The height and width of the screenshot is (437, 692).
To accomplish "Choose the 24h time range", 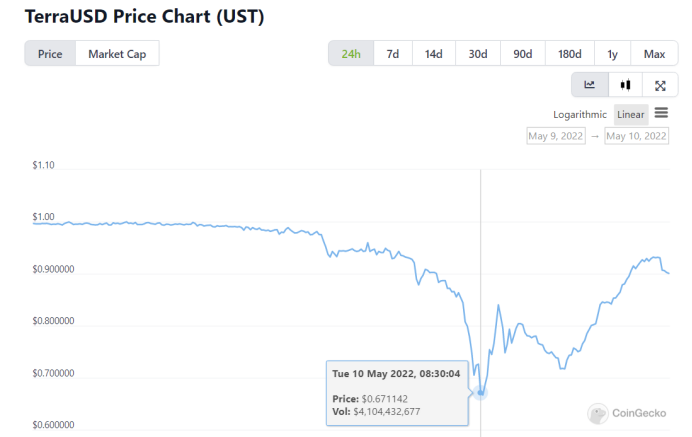I will 351,54.
